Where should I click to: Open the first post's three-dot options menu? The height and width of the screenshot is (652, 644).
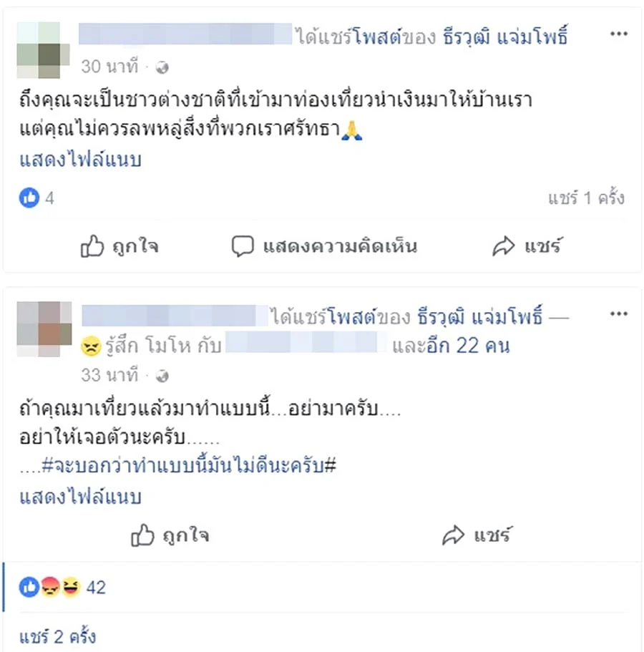tap(618, 34)
